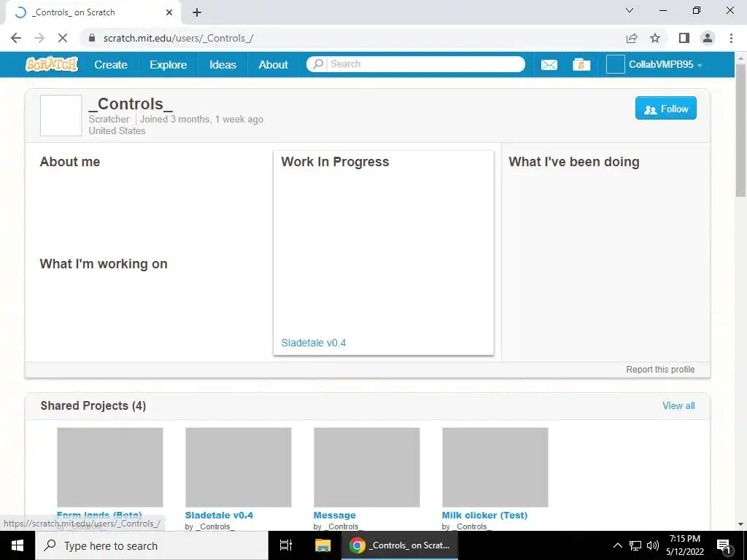Click the Work In Progress heading
Image resolution: width=747 pixels, height=560 pixels.
coord(335,162)
